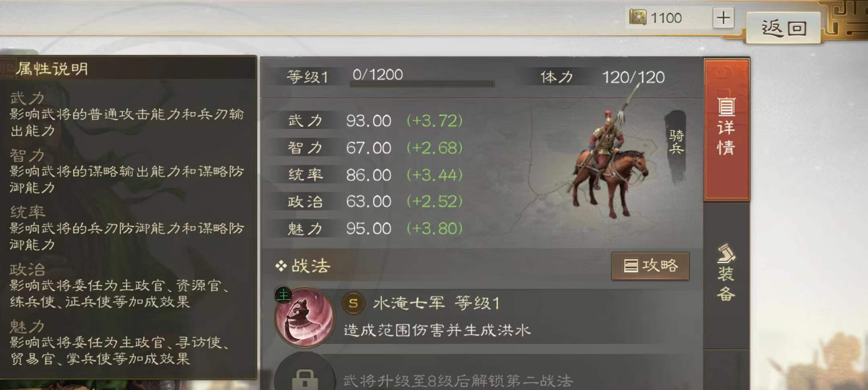Tap the 魅力 attribute row
This screenshot has width=868, height=390.
pos(367,229)
